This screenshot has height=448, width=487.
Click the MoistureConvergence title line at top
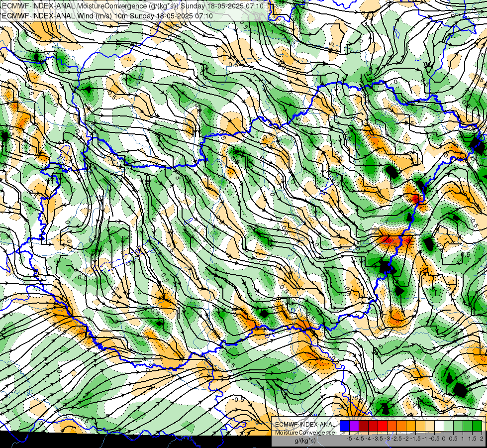[x=133, y=6]
